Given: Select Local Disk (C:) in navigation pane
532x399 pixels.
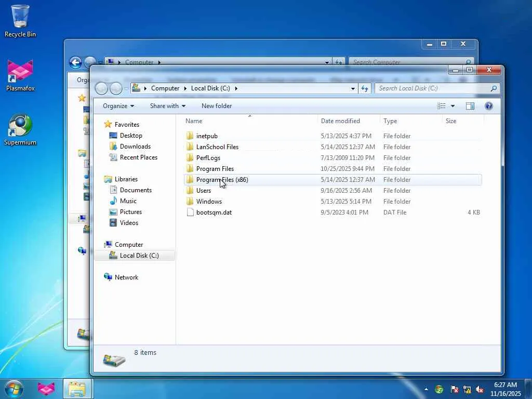Looking at the screenshot, I should [x=135, y=256].
